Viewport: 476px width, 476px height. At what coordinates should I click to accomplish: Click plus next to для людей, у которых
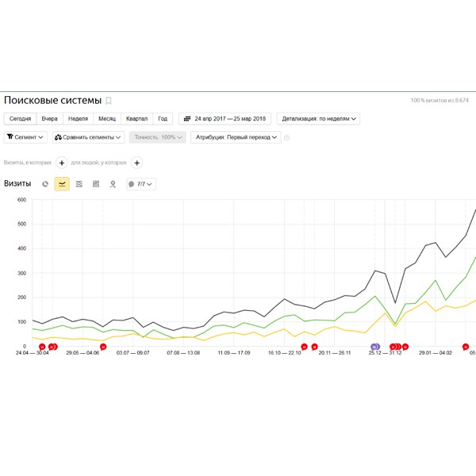pyautogui.click(x=136, y=163)
